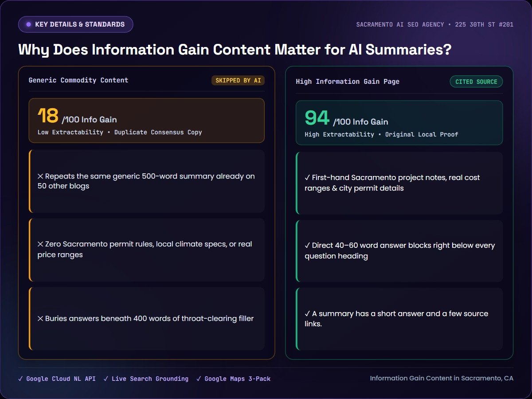Click the green 94 score number

tap(317, 118)
